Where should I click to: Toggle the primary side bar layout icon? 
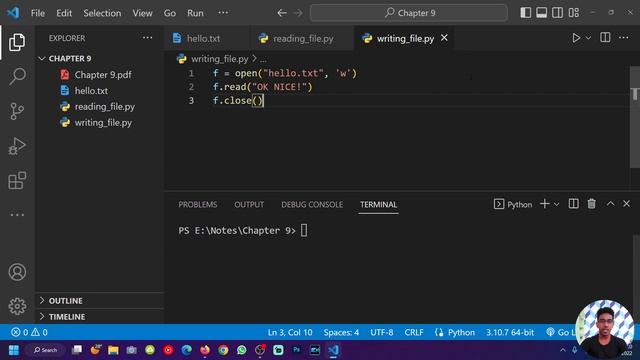[525, 13]
